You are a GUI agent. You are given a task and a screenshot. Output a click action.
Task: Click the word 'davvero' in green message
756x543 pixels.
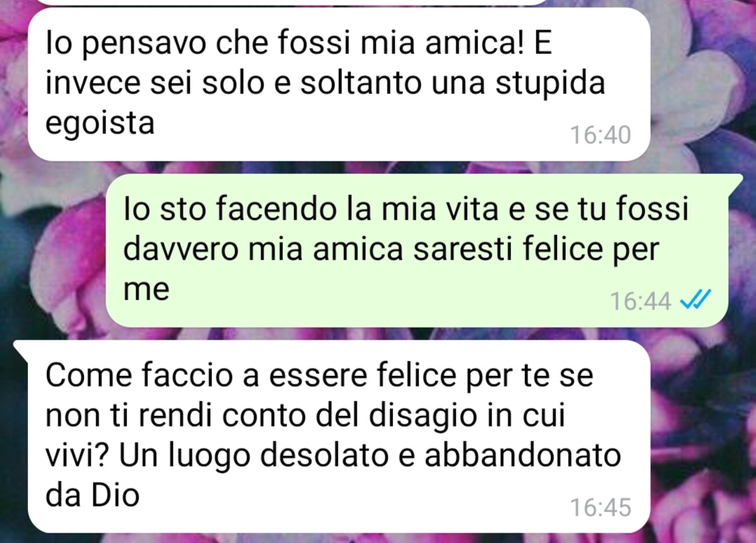click(181, 250)
